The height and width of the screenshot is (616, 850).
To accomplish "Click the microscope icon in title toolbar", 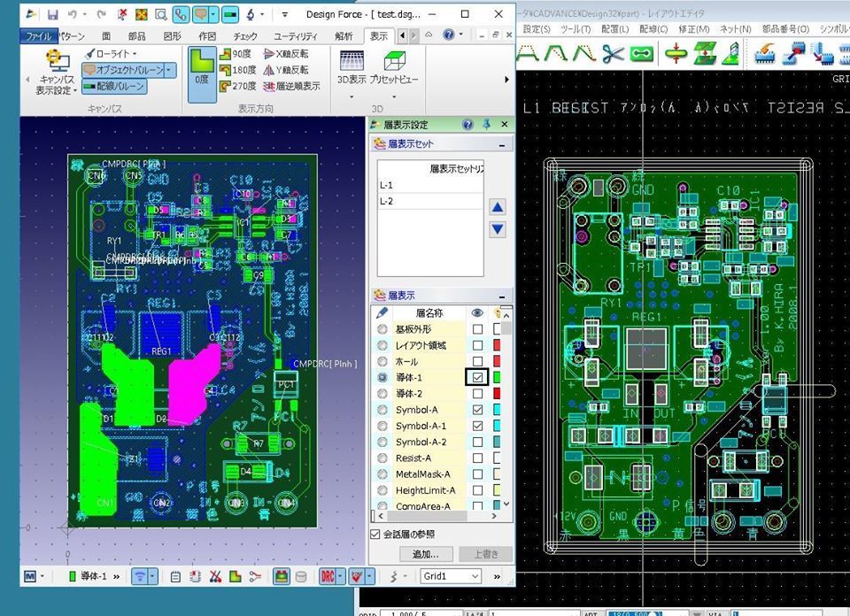I will [x=251, y=15].
